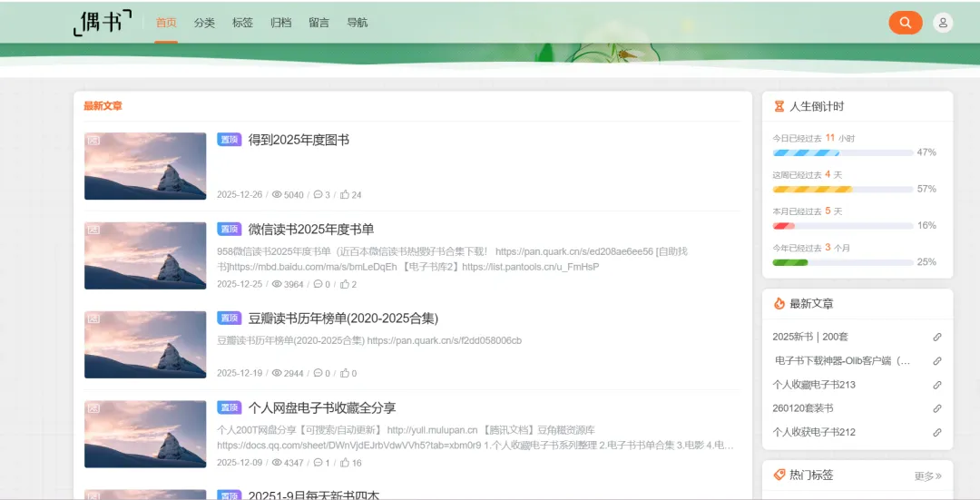Click thumbnail of 豆瓣读书历年榜单 post
Image resolution: width=980 pixels, height=500 pixels.
(145, 345)
